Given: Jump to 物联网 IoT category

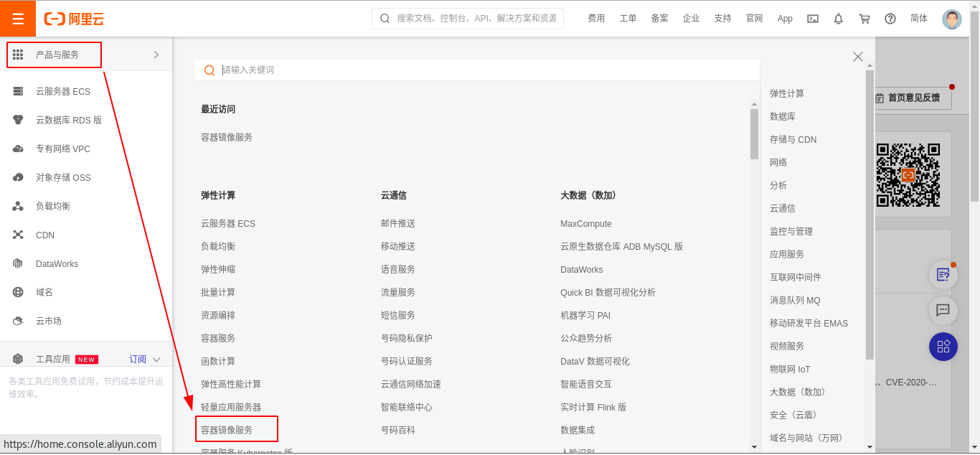Looking at the screenshot, I should pyautogui.click(x=790, y=369).
